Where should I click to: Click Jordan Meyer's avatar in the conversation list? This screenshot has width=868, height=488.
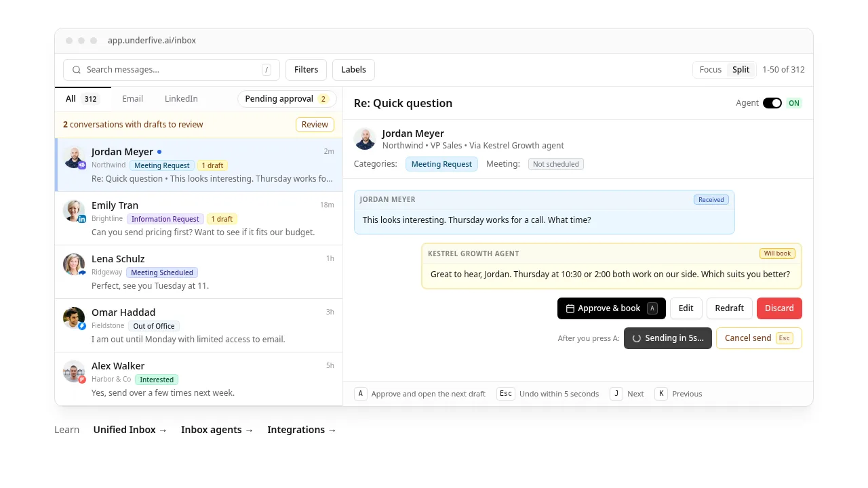tap(75, 157)
